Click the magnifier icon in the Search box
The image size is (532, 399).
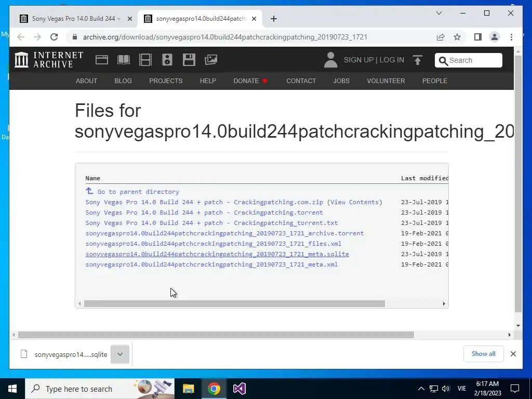443,61
